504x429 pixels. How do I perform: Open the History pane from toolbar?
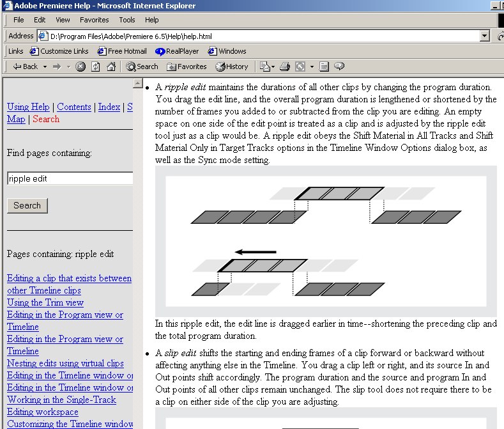232,66
